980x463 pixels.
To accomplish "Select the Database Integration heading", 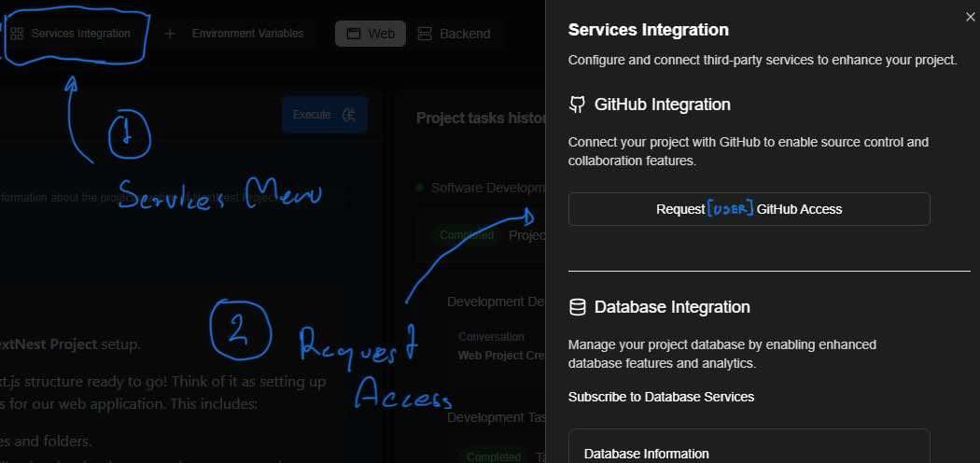I will coord(672,307).
